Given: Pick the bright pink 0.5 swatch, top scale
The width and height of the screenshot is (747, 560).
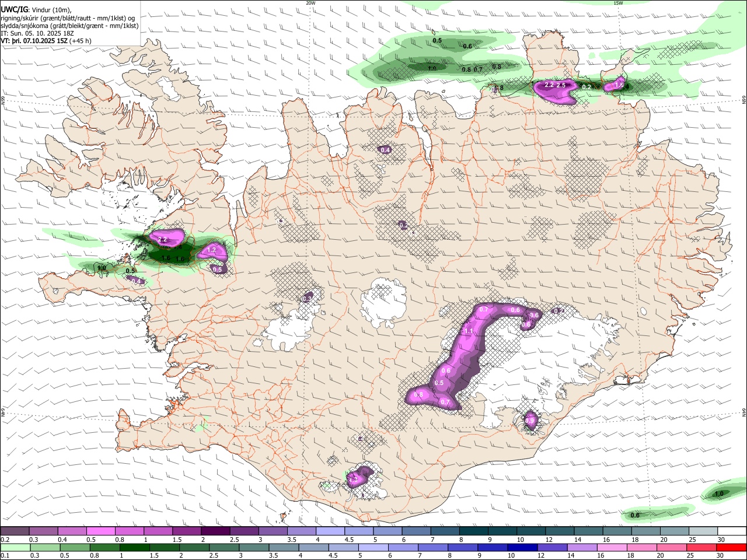Looking at the screenshot, I should [100, 531].
